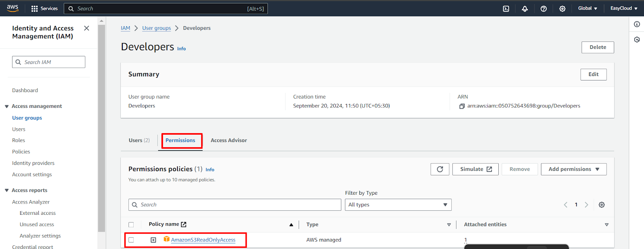Click the sidebar vertical scrollbar
This screenshot has width=644, height=249.
[x=101, y=129]
